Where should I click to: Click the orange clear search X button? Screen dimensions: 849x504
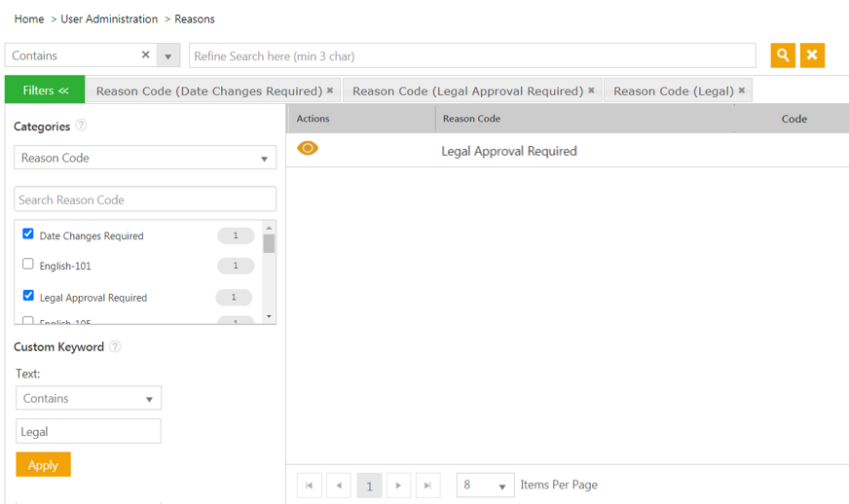pos(813,55)
